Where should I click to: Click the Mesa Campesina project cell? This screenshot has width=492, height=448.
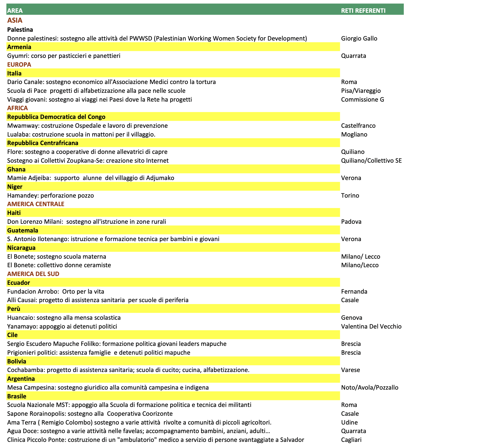coord(108,387)
